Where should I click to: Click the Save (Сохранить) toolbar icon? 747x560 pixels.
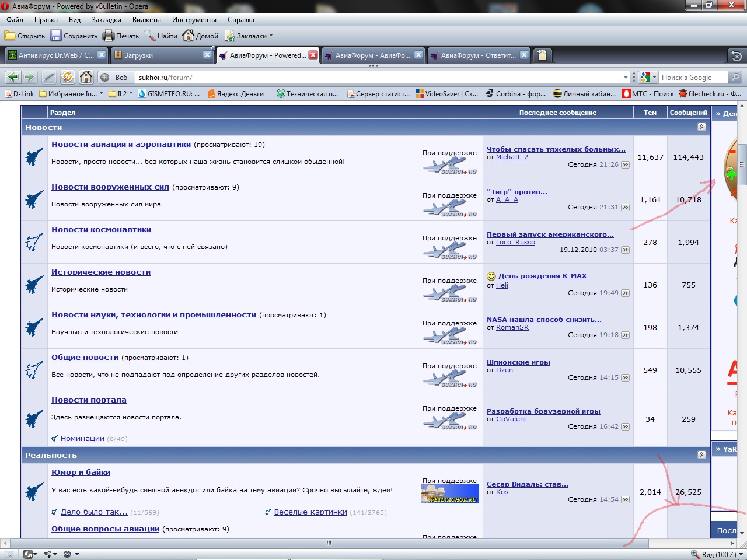56,36
